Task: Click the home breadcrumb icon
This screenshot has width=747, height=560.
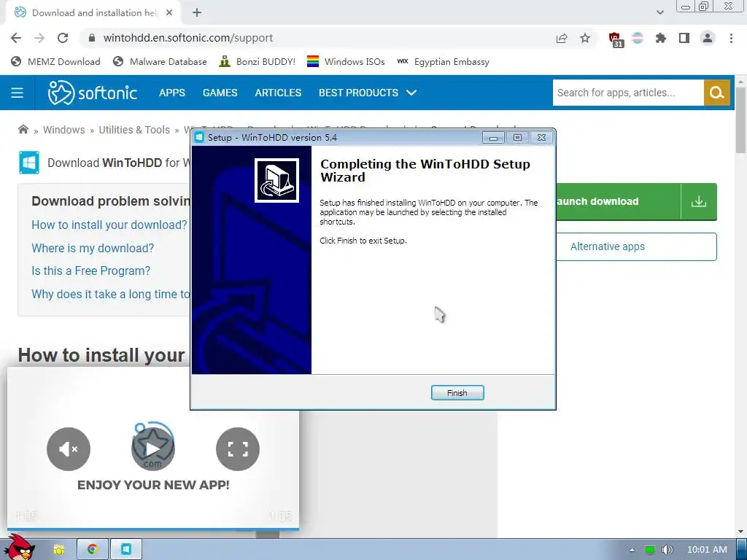Action: pyautogui.click(x=23, y=130)
